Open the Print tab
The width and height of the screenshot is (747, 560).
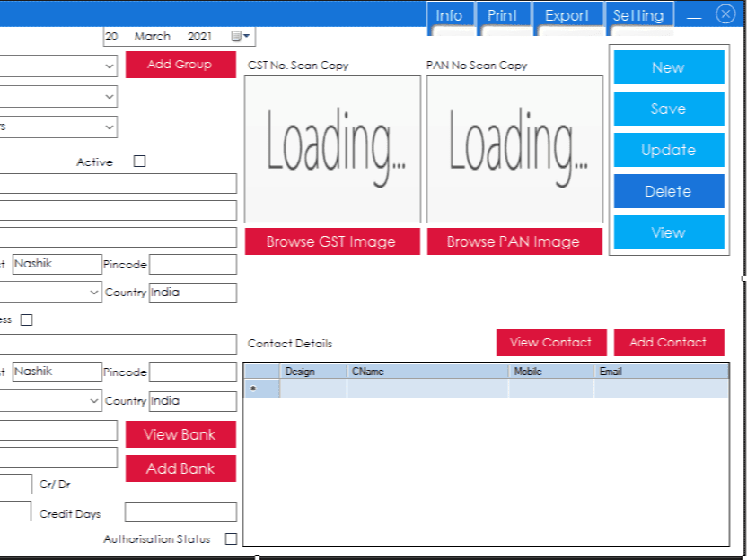502,15
